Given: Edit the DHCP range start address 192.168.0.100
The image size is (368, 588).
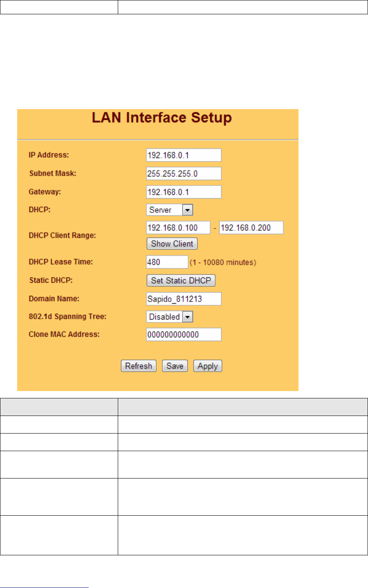Looking at the screenshot, I should [x=178, y=228].
